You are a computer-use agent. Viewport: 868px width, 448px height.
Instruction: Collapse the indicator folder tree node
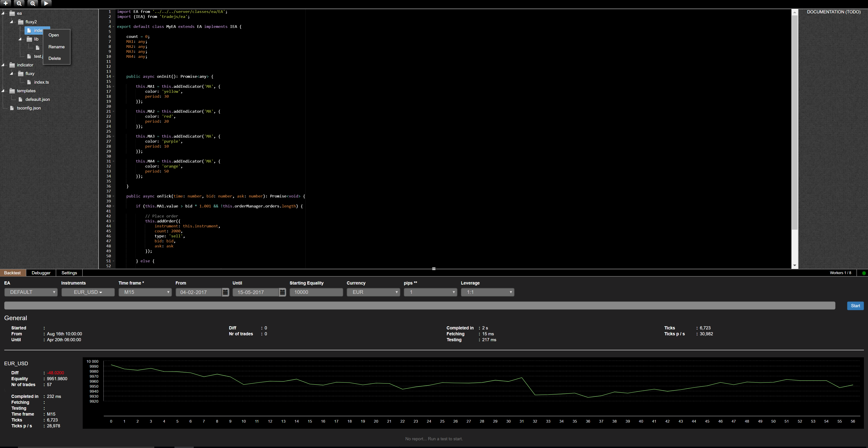[3, 65]
